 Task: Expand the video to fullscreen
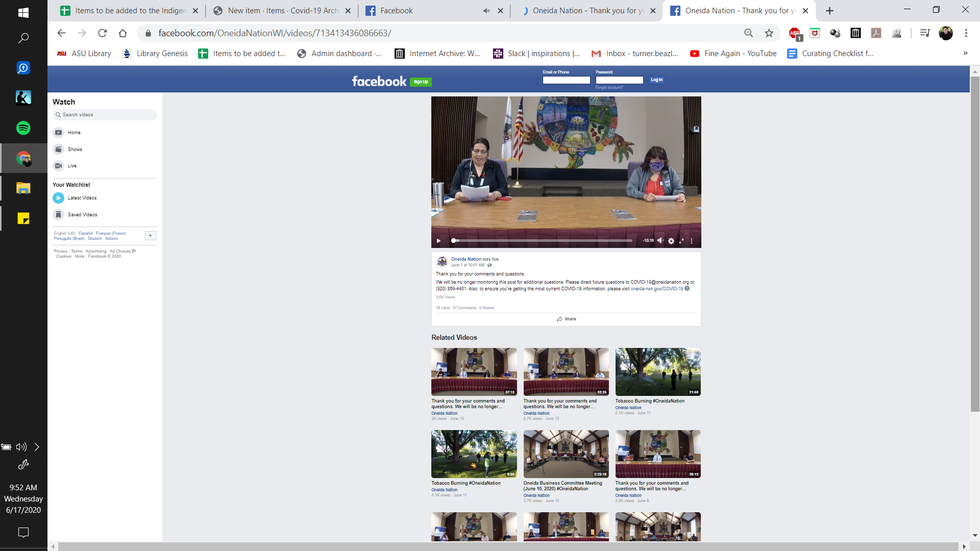point(681,241)
